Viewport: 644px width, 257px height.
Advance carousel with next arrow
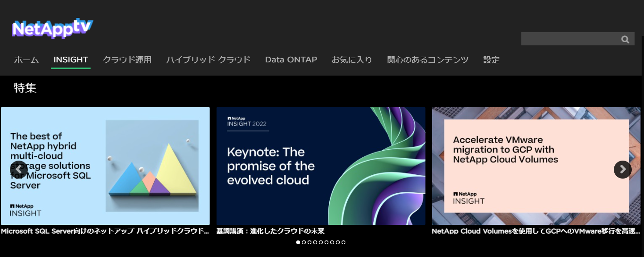(x=623, y=169)
